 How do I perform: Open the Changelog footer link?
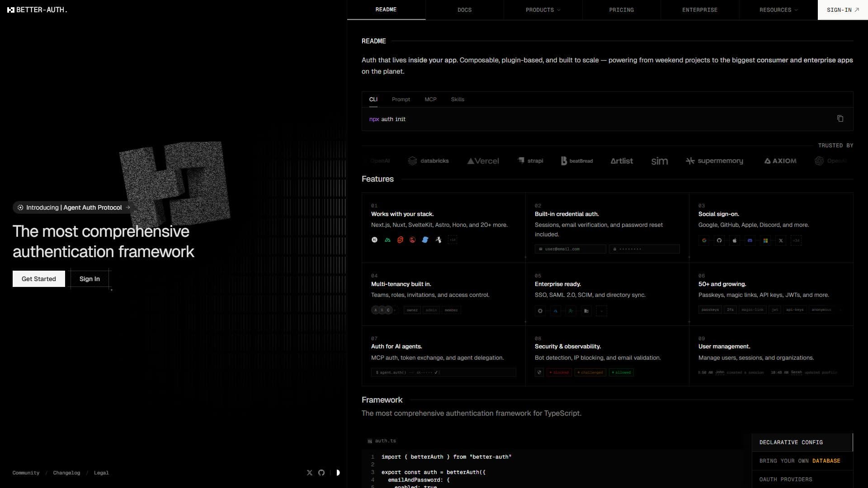66,473
